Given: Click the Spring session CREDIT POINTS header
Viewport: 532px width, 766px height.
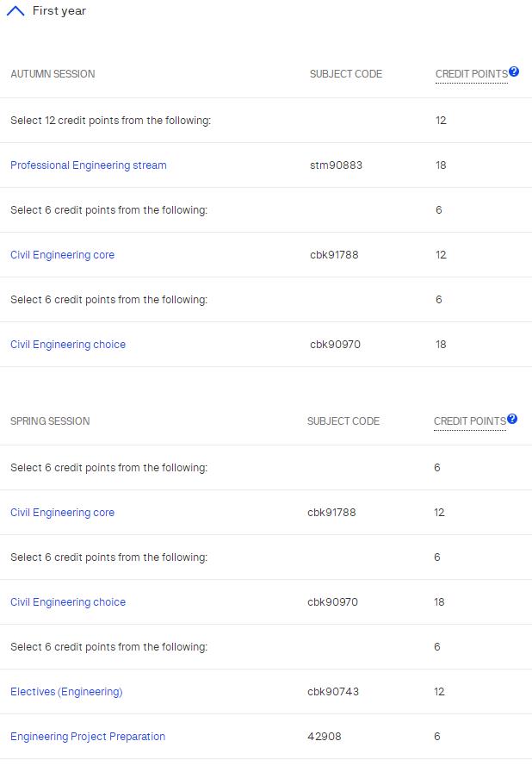Looking at the screenshot, I should [x=469, y=421].
